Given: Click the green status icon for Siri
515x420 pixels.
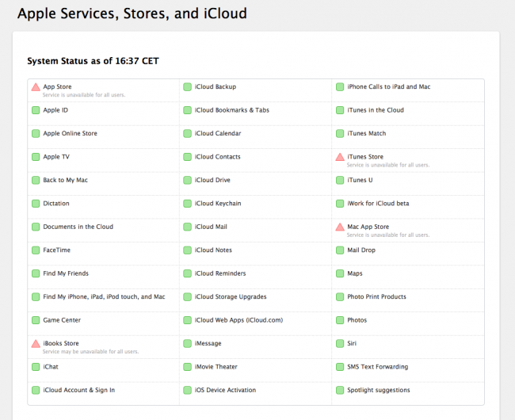Looking at the screenshot, I should click(x=340, y=343).
